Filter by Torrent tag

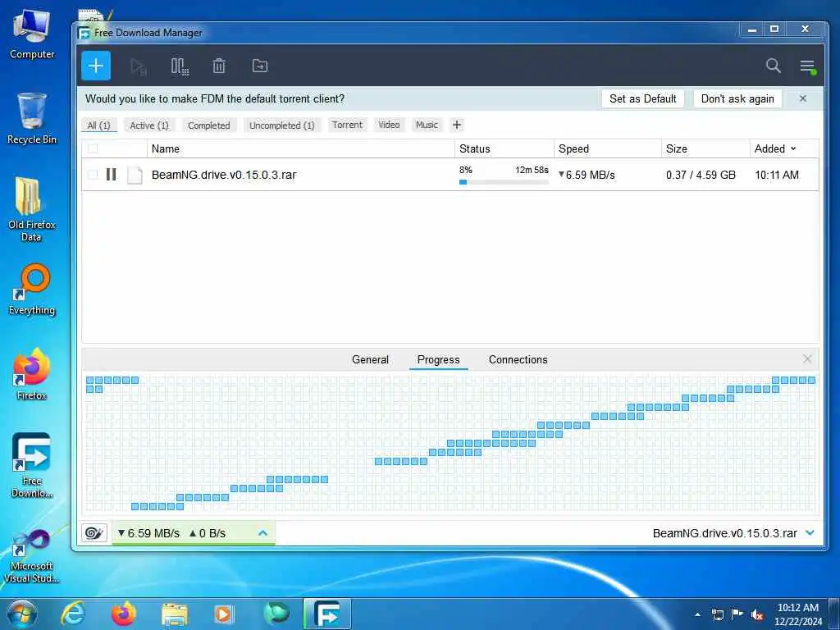pyautogui.click(x=347, y=125)
